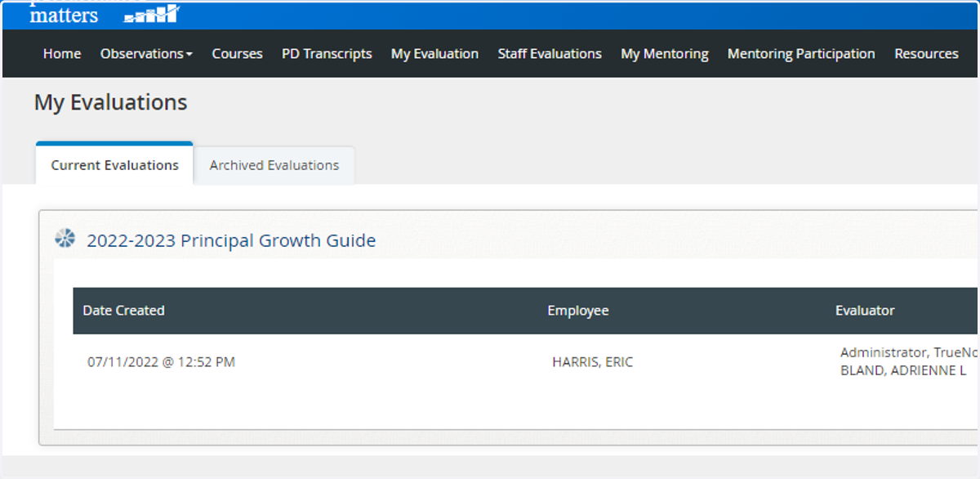Viewport: 980px width, 479px height.
Task: Click the Employee column header
Action: pyautogui.click(x=578, y=311)
